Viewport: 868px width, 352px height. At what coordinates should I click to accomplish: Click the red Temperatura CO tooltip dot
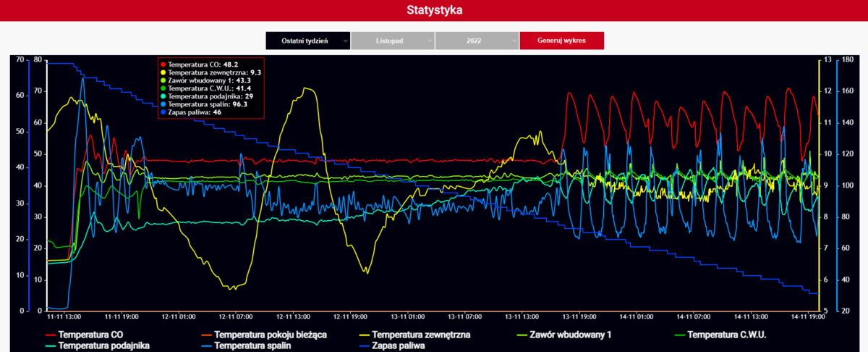point(163,64)
